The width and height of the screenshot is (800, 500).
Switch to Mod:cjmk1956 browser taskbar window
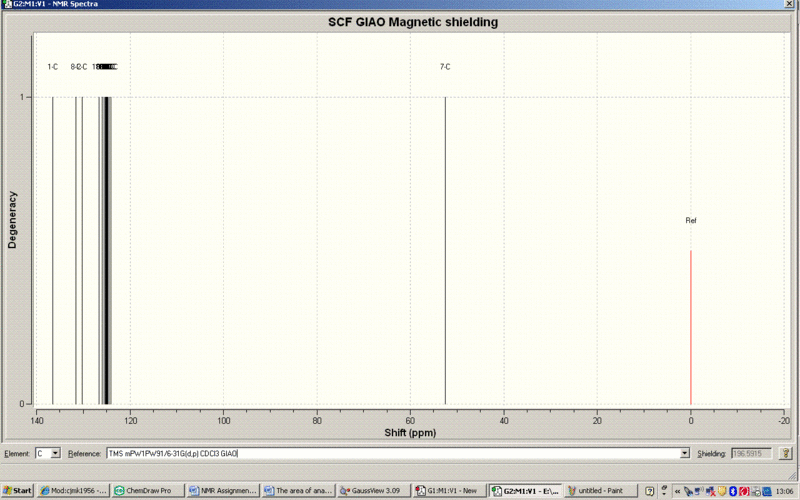click(73, 491)
